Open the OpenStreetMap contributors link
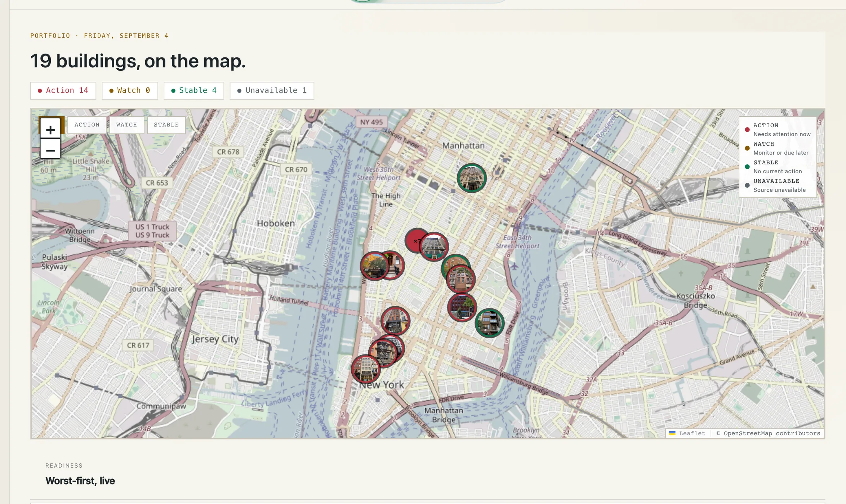 pos(772,433)
